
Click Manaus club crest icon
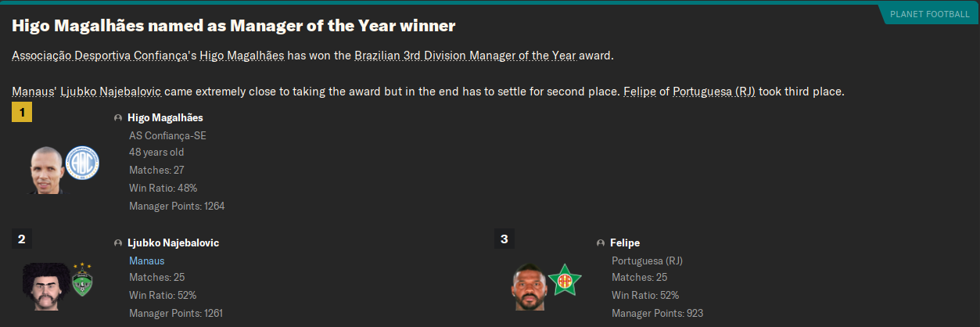tap(81, 278)
